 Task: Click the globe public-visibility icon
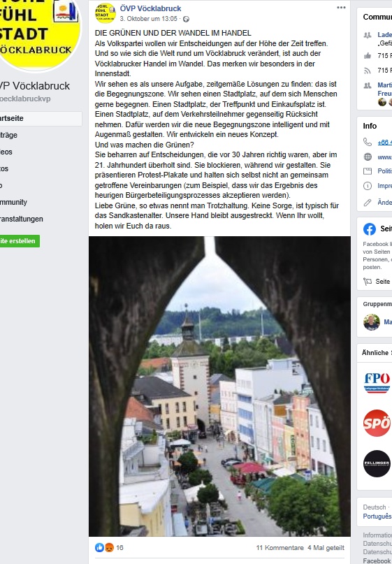coord(186,19)
